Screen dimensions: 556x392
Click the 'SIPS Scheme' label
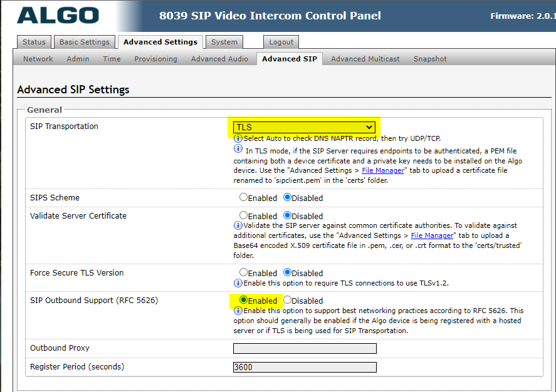(x=55, y=198)
